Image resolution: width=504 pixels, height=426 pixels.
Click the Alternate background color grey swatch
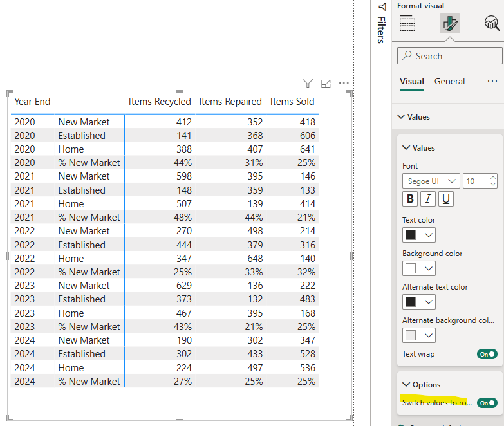tap(411, 335)
